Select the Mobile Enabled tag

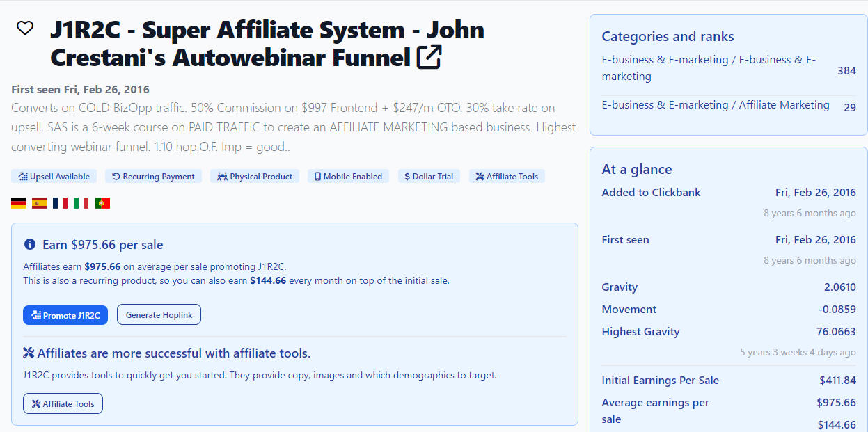349,177
